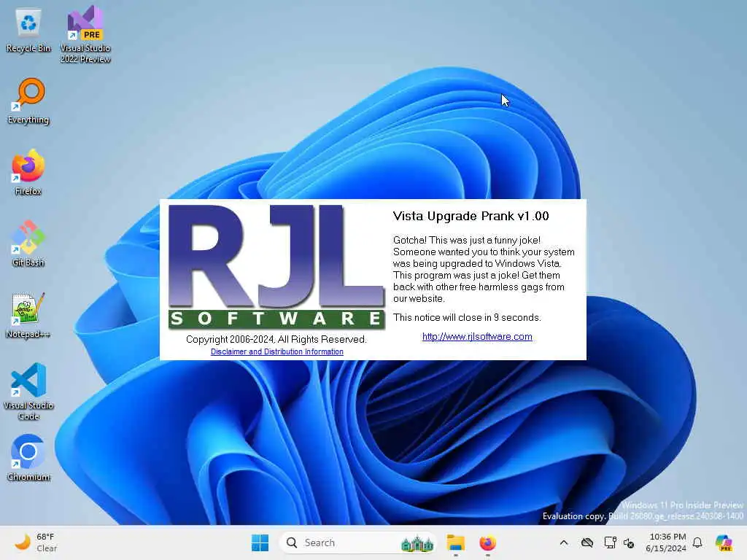Image resolution: width=747 pixels, height=560 pixels.
Task: Click the Vista Upgrade Prank v1.00 title
Action: click(471, 216)
